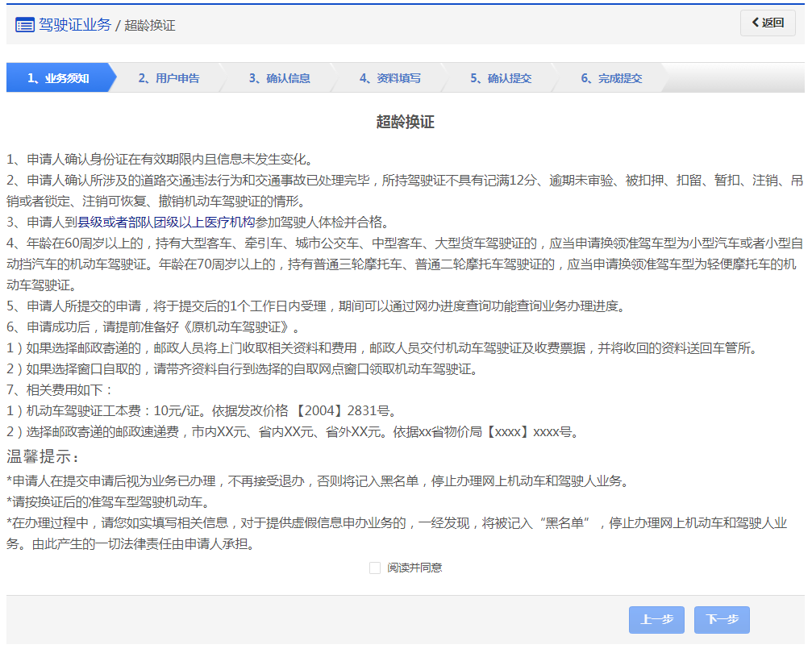Jump to step 4、资料填写
This screenshot has height=649, width=812.
click(x=390, y=78)
